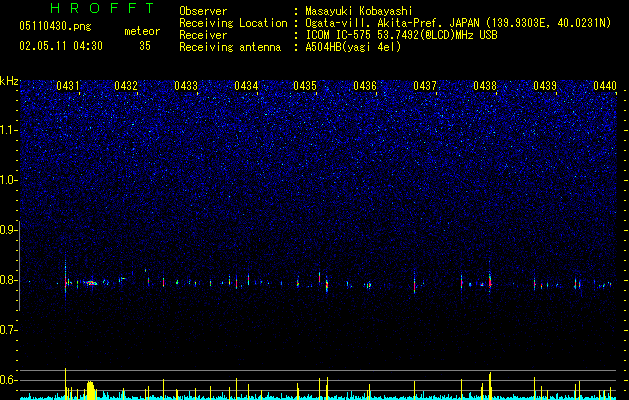Viewport: 629px width, 400px height.
Task: Click the 0432 time marker
Action: tap(126, 86)
